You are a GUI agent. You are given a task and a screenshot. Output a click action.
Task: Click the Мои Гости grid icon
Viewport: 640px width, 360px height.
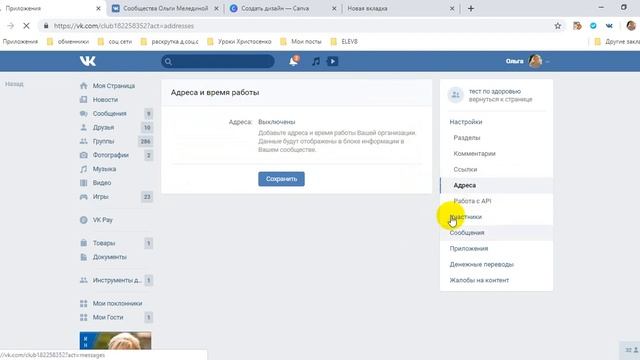(x=84, y=317)
